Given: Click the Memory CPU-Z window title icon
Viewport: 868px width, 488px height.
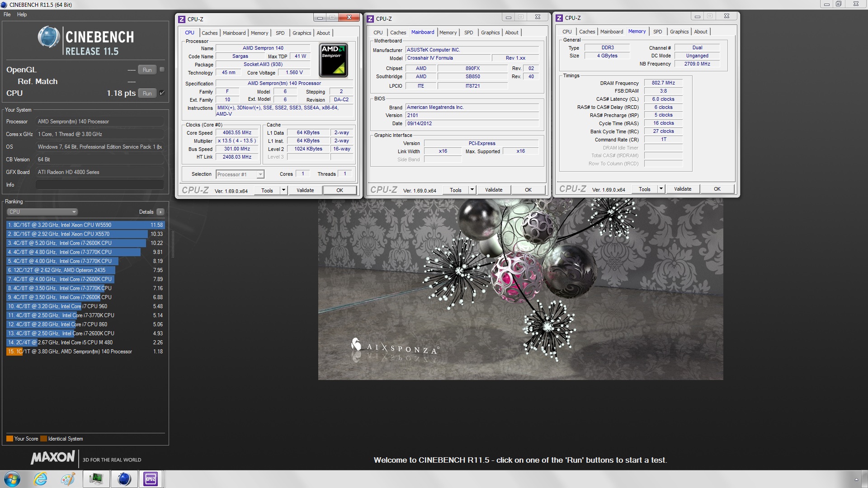Looking at the screenshot, I should pos(559,18).
